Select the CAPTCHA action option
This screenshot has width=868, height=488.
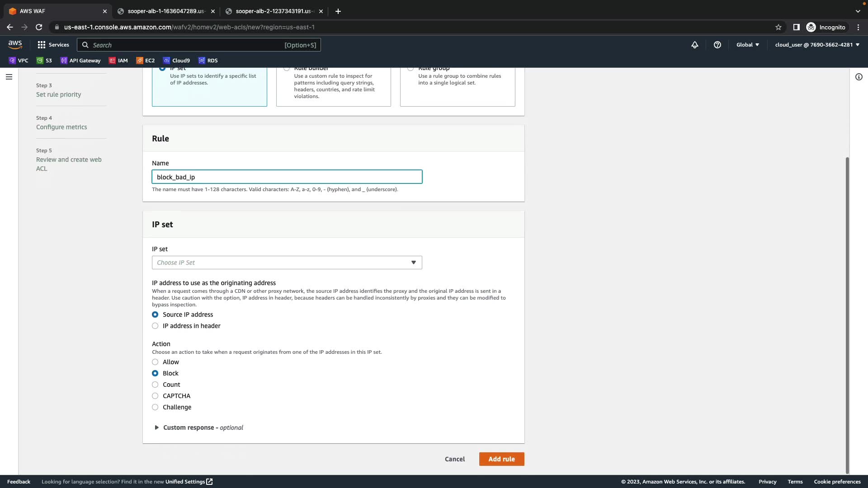[x=155, y=396]
